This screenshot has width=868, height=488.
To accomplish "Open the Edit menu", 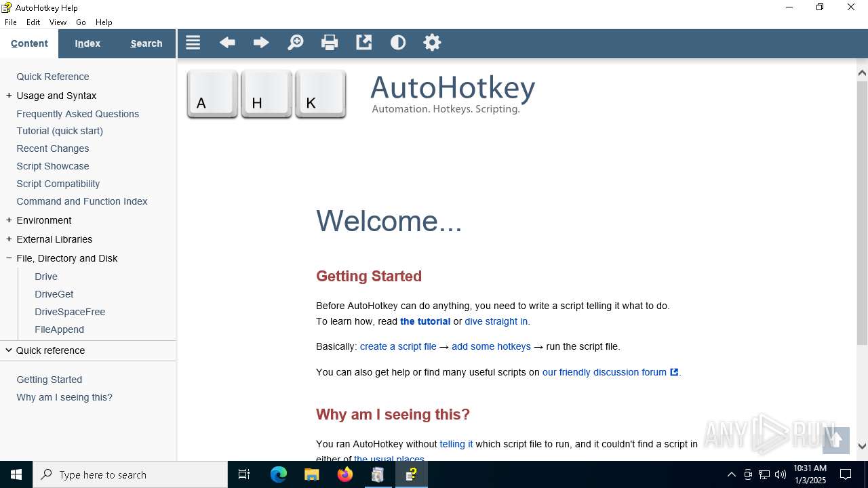I will click(x=33, y=22).
